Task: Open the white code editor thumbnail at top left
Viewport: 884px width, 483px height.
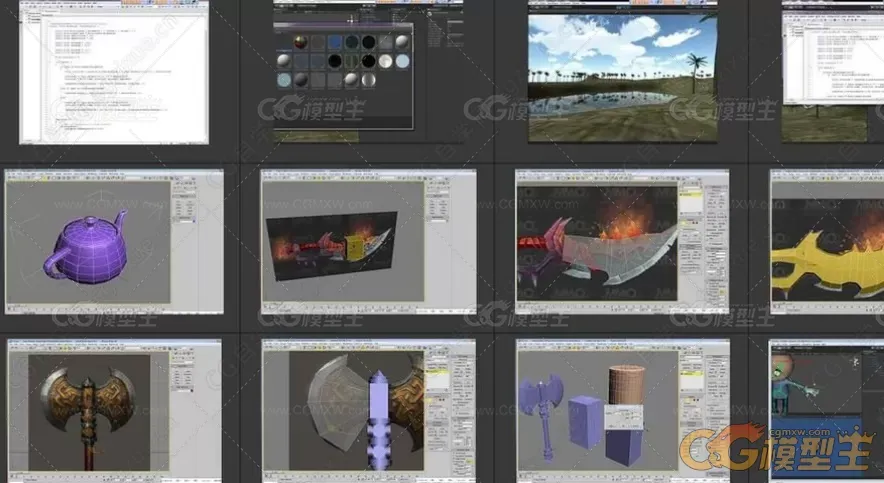Action: pyautogui.click(x=114, y=72)
